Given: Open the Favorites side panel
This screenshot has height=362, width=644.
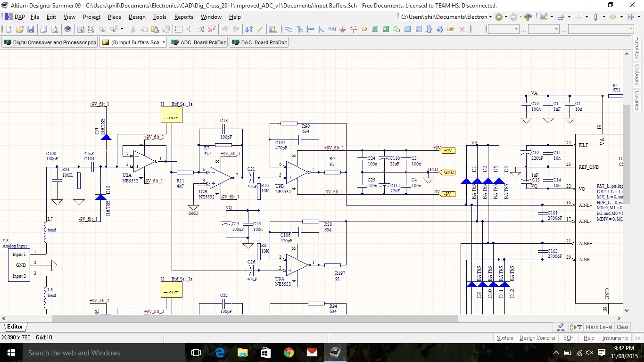Looking at the screenshot, I should tap(637, 49).
